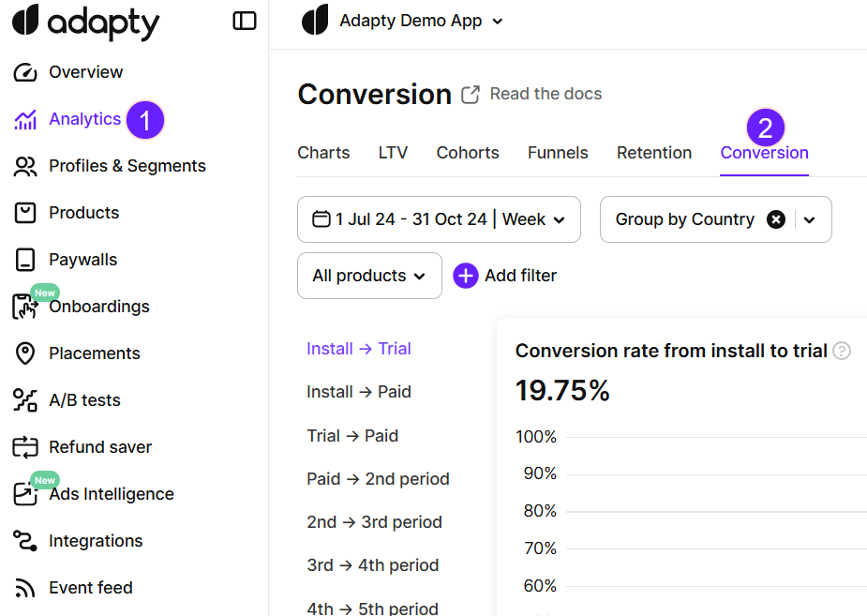The height and width of the screenshot is (616, 867).
Task: Open the Overview gauge icon
Action: pyautogui.click(x=25, y=72)
